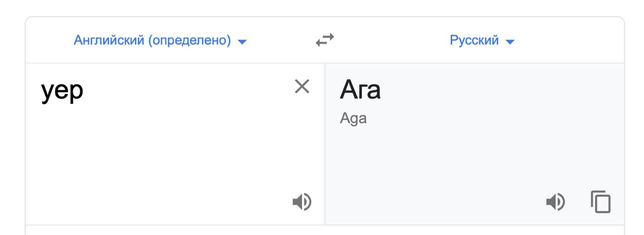Open the "Английский (определено)" source language selector
The height and width of the screenshot is (235, 644).
pyautogui.click(x=160, y=40)
